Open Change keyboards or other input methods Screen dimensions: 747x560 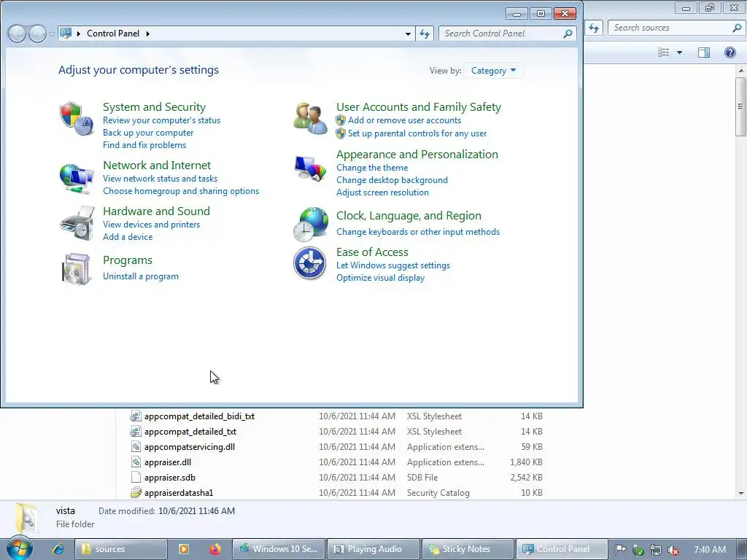(x=418, y=232)
